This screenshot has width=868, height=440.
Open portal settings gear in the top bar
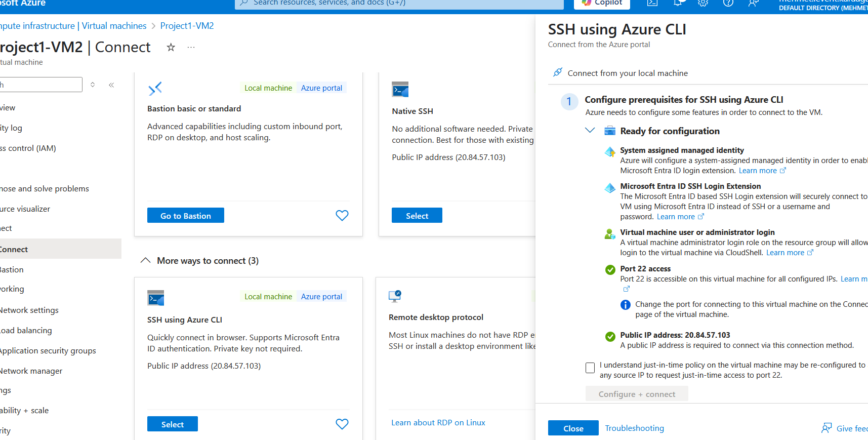tap(703, 3)
